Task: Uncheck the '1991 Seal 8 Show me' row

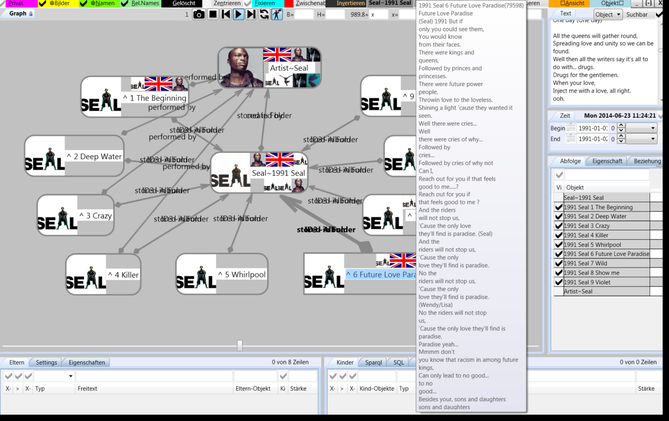Action: click(x=558, y=273)
